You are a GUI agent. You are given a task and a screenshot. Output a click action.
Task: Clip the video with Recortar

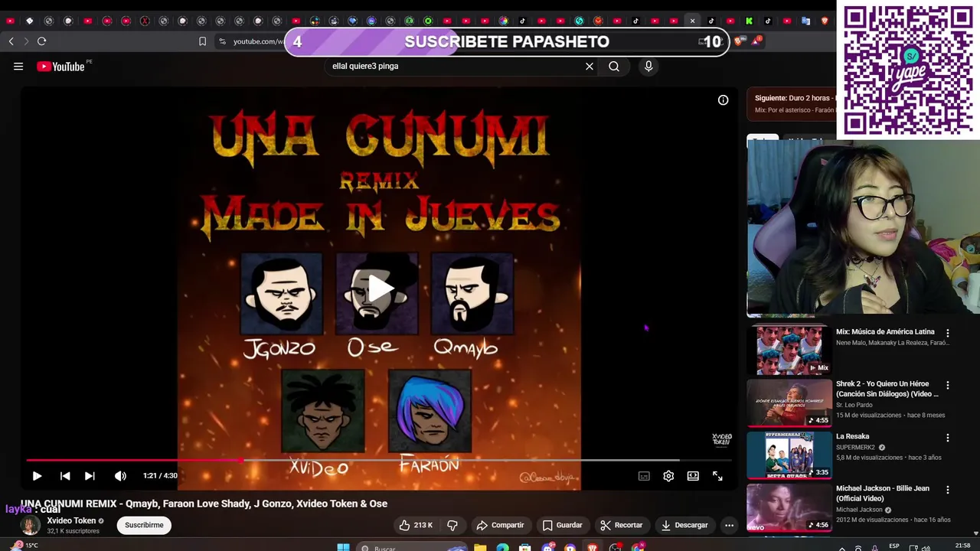tap(621, 525)
